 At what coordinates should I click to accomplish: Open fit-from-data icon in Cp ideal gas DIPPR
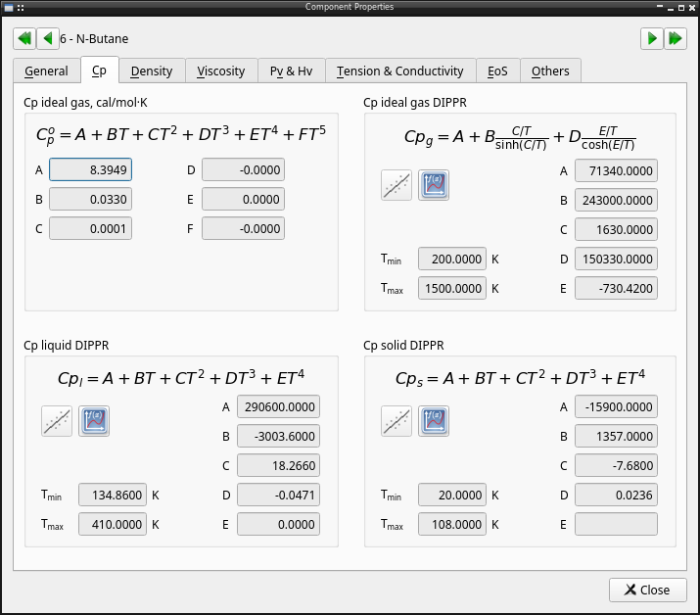(x=397, y=185)
